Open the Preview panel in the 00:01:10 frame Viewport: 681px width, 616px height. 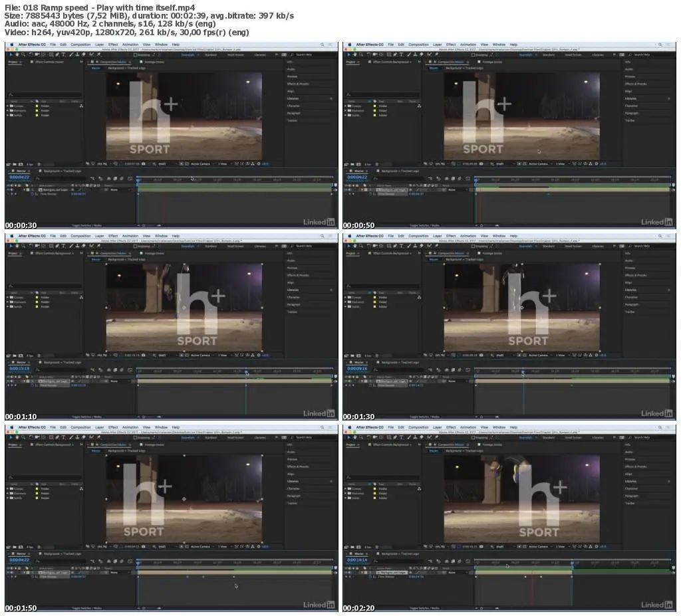pyautogui.click(x=293, y=268)
